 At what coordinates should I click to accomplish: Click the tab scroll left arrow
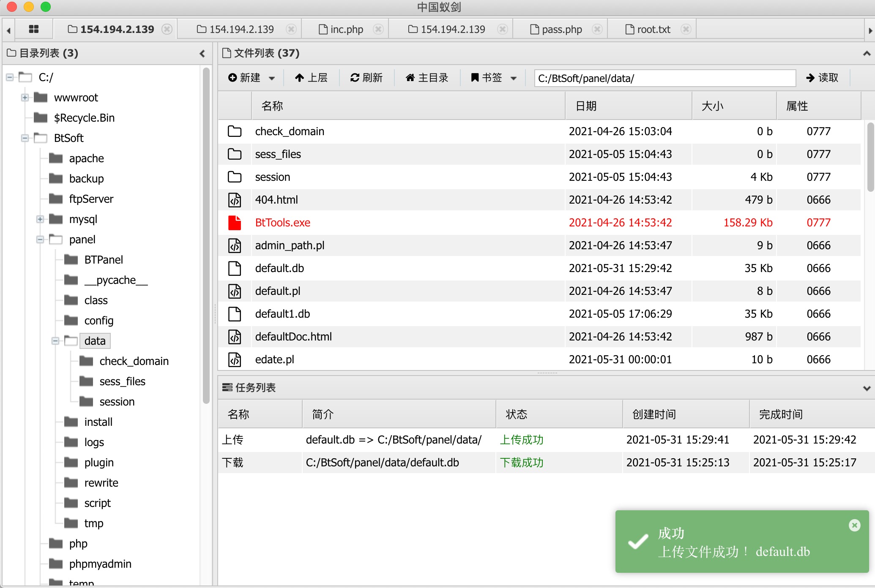point(8,30)
